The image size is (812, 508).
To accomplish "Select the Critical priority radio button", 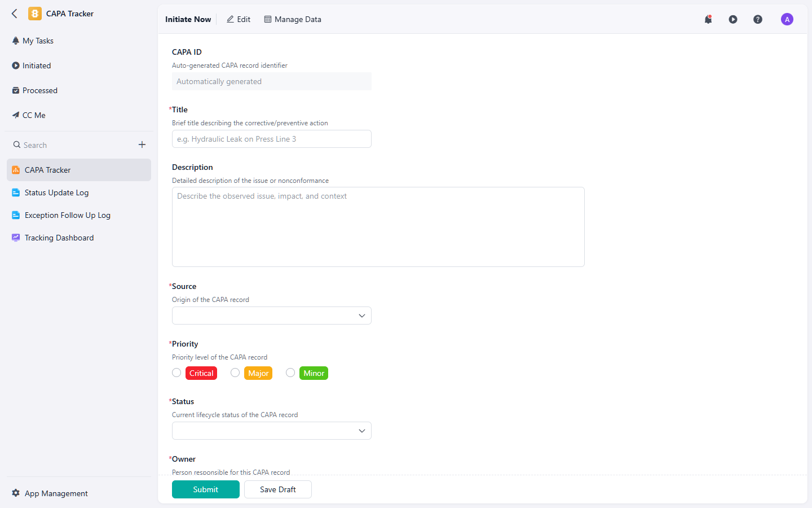I will 176,373.
